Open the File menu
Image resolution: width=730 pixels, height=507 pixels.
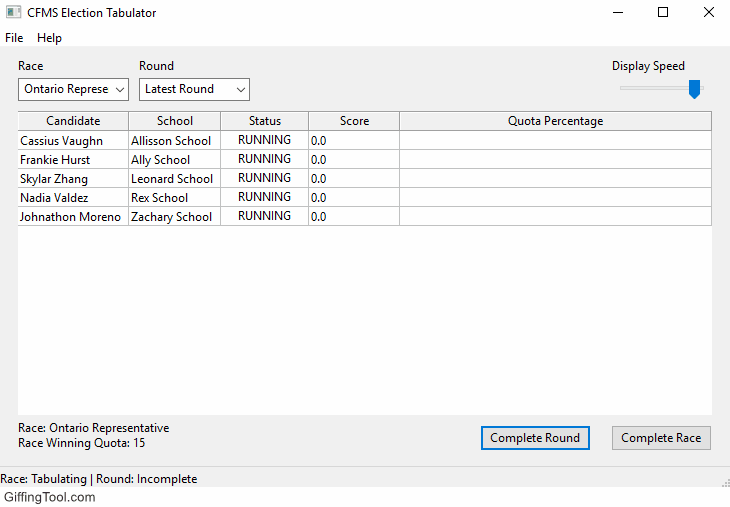tap(14, 38)
